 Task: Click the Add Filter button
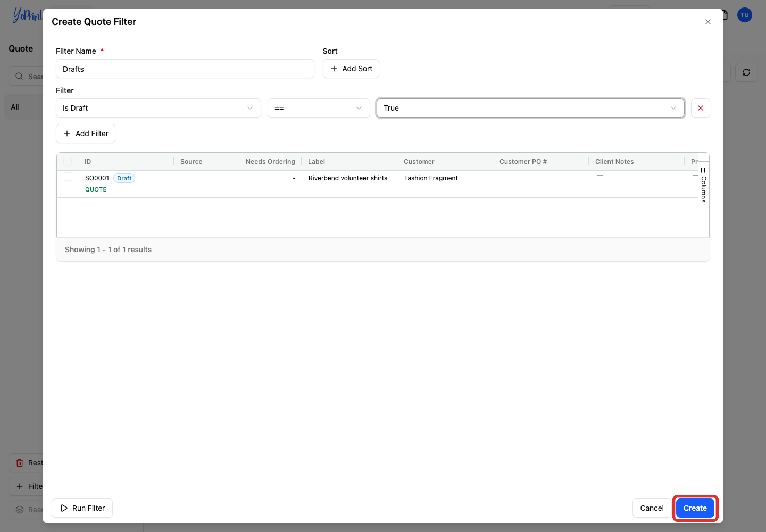pyautogui.click(x=86, y=134)
